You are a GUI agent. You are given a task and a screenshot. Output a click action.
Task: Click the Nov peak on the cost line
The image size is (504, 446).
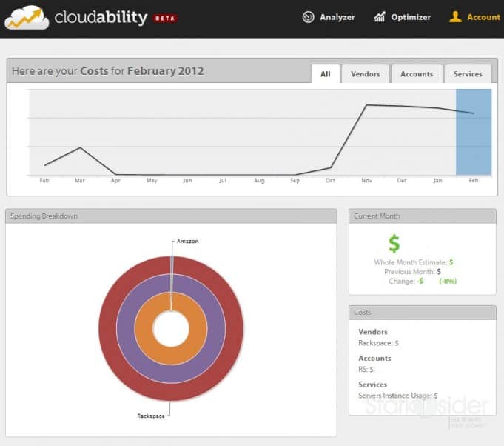click(x=367, y=105)
